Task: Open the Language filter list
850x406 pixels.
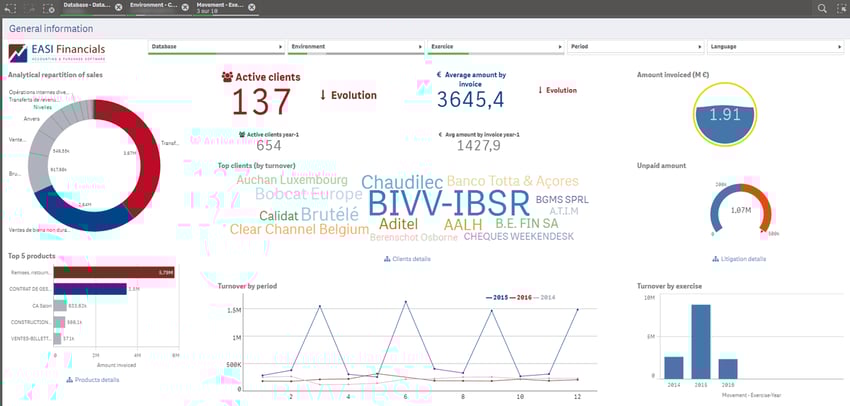Action: [776, 47]
